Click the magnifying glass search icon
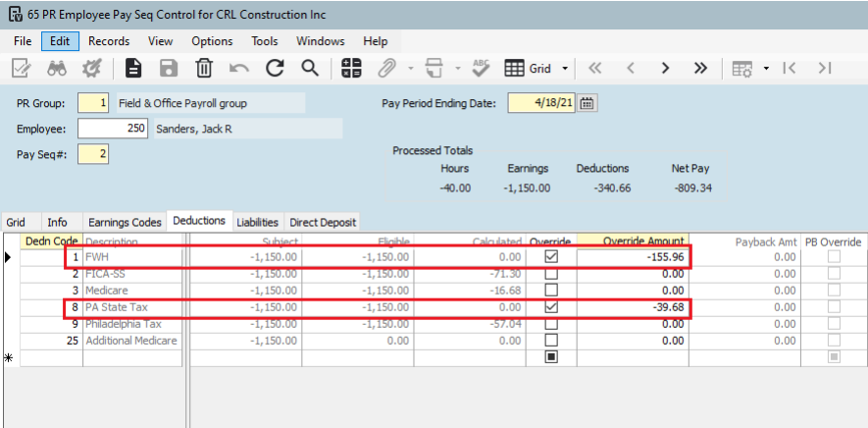 pyautogui.click(x=310, y=68)
